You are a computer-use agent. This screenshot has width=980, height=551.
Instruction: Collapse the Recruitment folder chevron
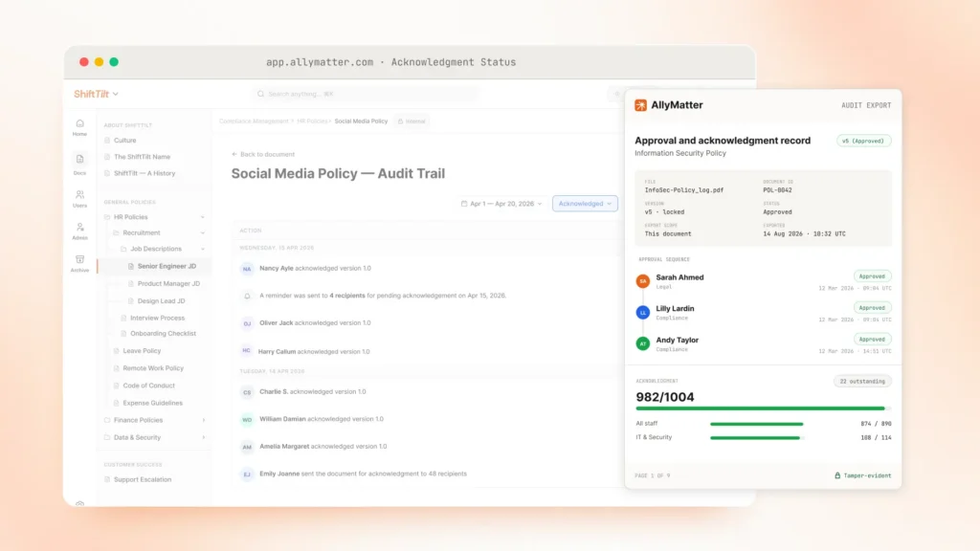tap(203, 233)
